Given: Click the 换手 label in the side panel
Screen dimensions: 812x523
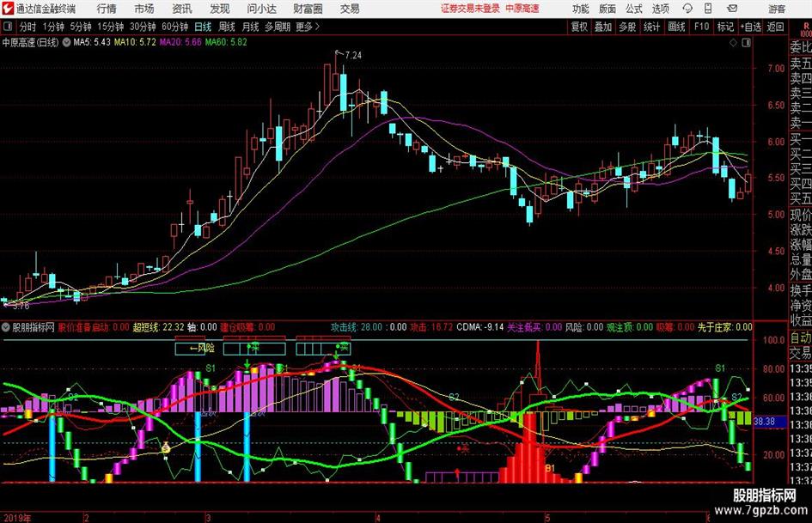Looking at the screenshot, I should (x=801, y=290).
